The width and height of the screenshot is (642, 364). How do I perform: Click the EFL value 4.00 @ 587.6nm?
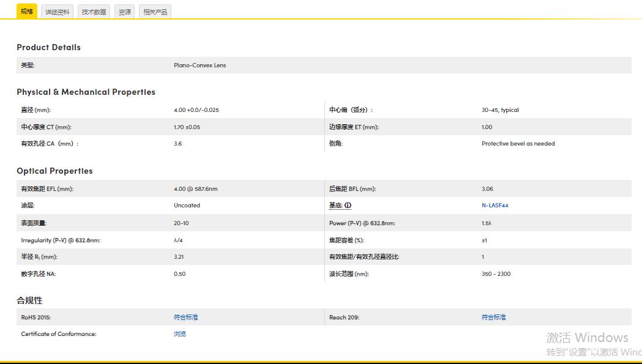tap(195, 189)
